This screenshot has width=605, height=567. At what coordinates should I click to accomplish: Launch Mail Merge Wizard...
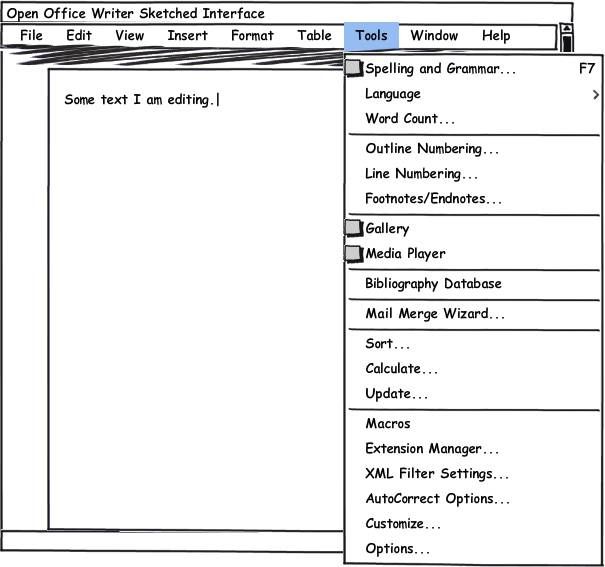click(473, 314)
